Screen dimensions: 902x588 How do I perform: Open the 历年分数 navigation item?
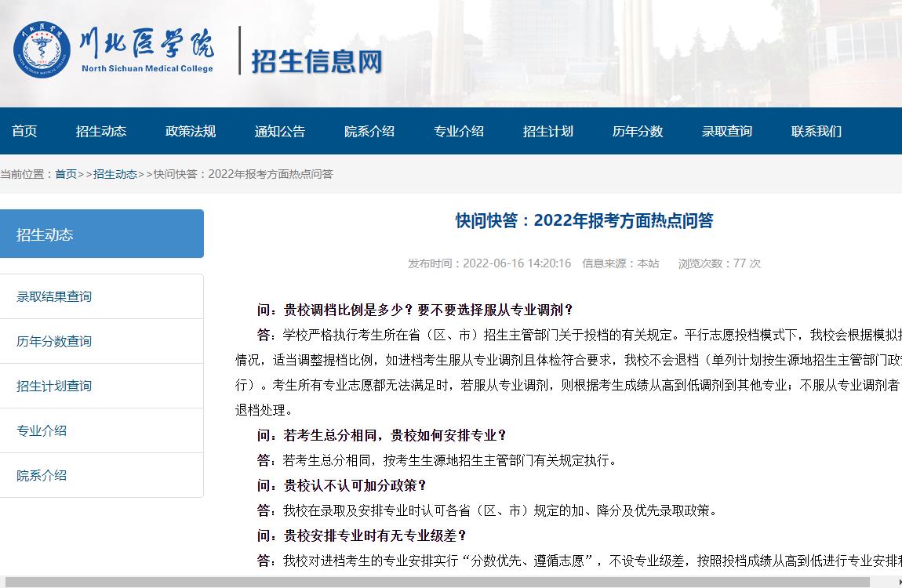(638, 131)
